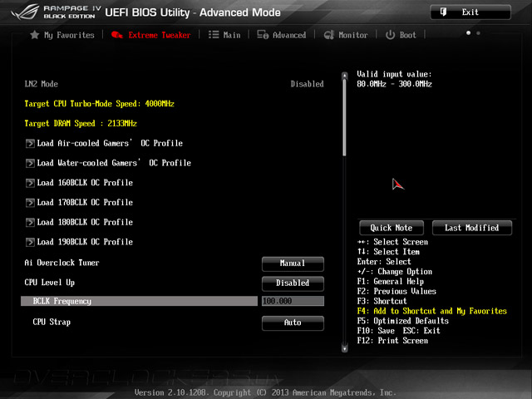Click the power icon beside Boot
The width and height of the screenshot is (532, 399).
click(x=390, y=35)
